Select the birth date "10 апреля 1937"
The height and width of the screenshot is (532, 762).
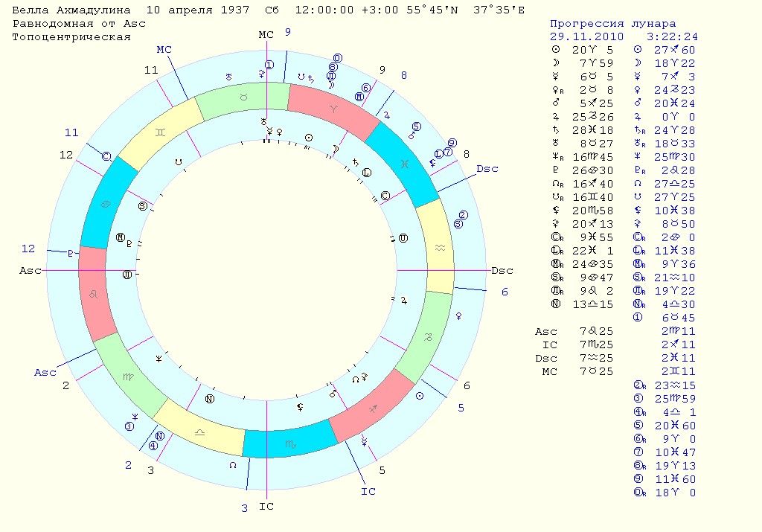pyautogui.click(x=198, y=10)
